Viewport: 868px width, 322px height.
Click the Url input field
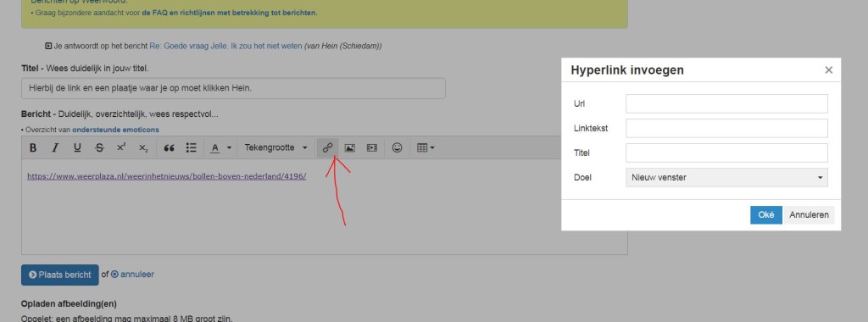coord(726,103)
